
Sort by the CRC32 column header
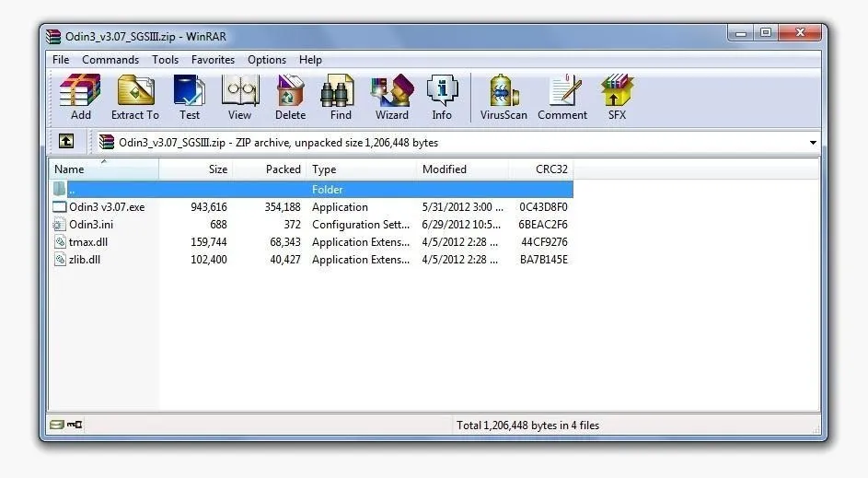541,169
